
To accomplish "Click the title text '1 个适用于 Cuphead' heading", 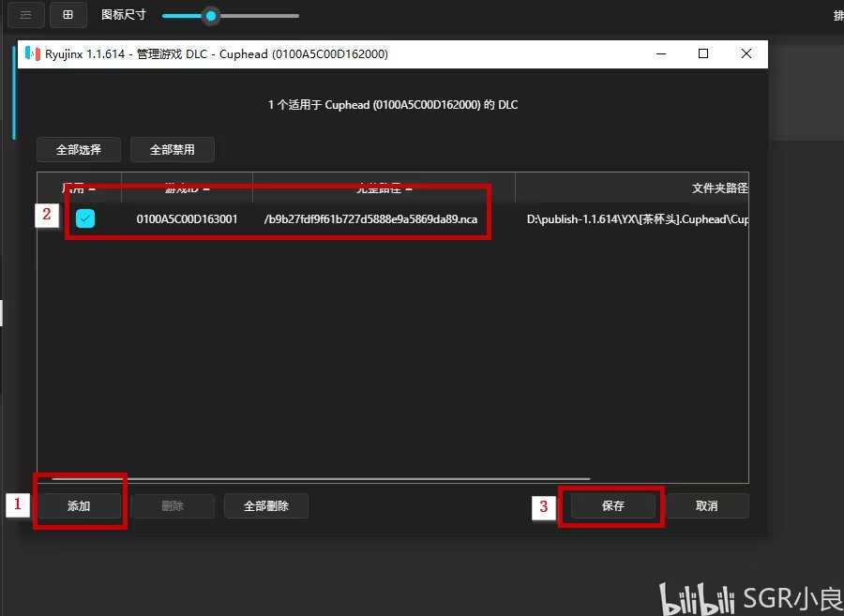I will pyautogui.click(x=393, y=104).
